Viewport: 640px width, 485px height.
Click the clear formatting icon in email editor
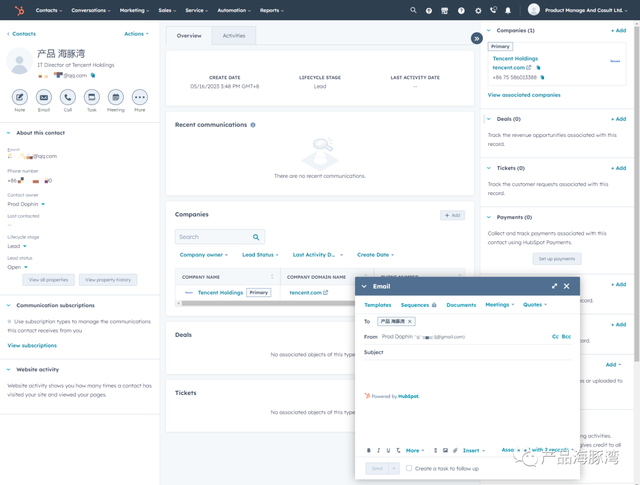click(398, 450)
